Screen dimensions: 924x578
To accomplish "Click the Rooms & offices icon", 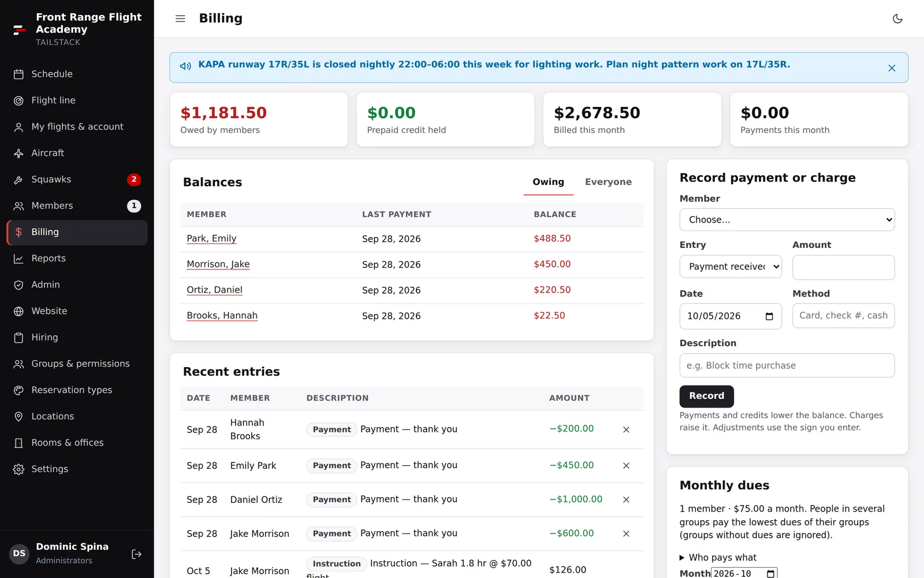I will (x=18, y=443).
